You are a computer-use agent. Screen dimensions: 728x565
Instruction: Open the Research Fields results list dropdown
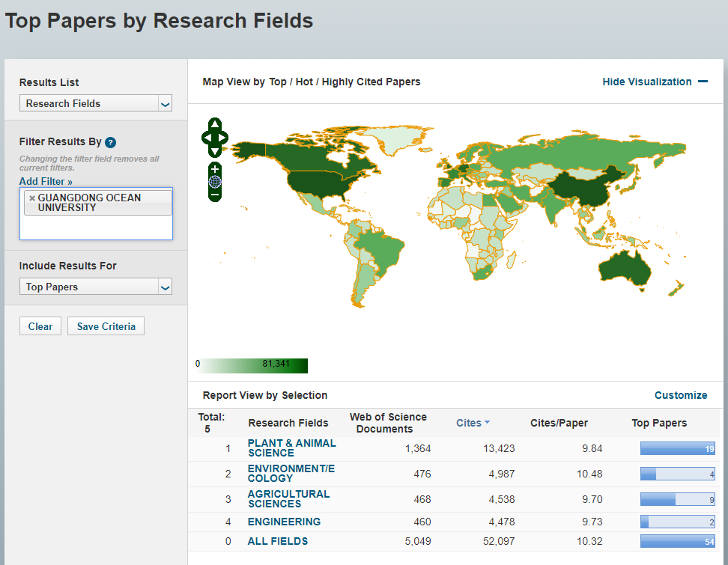(x=96, y=103)
